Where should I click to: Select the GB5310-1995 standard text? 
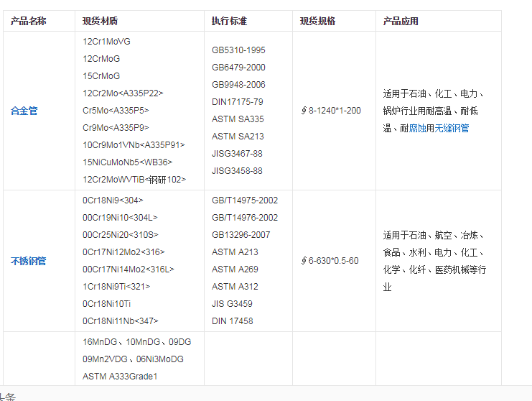[x=238, y=50]
